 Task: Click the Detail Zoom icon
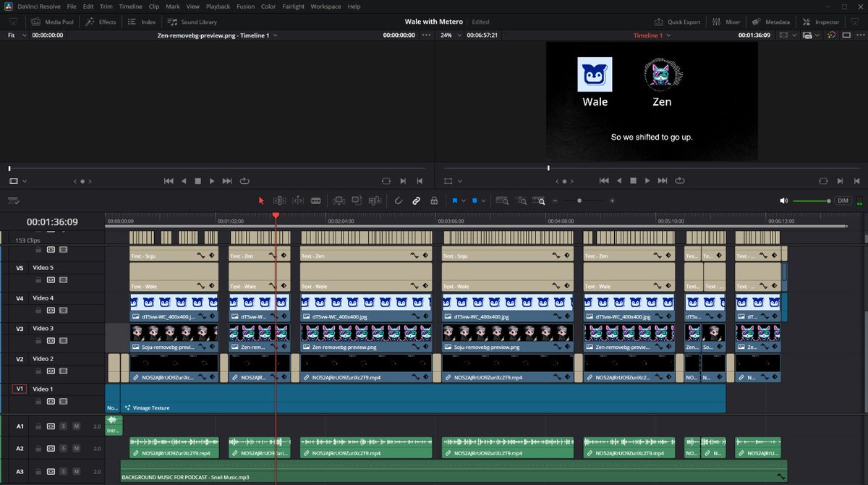click(521, 201)
